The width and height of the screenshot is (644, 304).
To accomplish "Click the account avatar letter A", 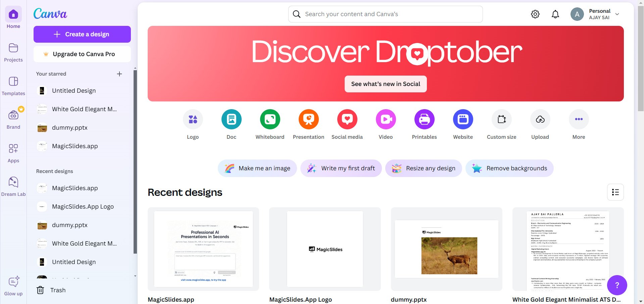I will pos(577,14).
